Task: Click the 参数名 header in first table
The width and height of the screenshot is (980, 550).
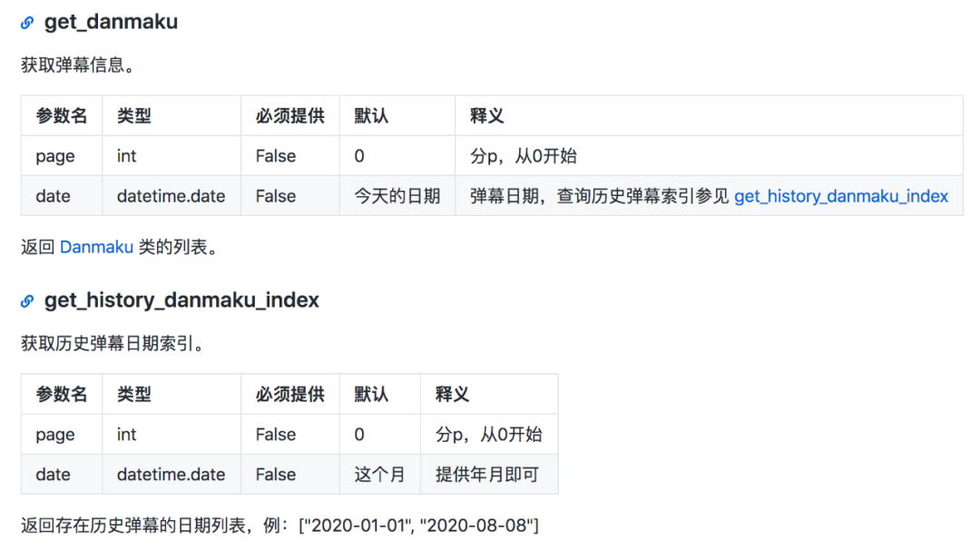Action: pyautogui.click(x=62, y=116)
